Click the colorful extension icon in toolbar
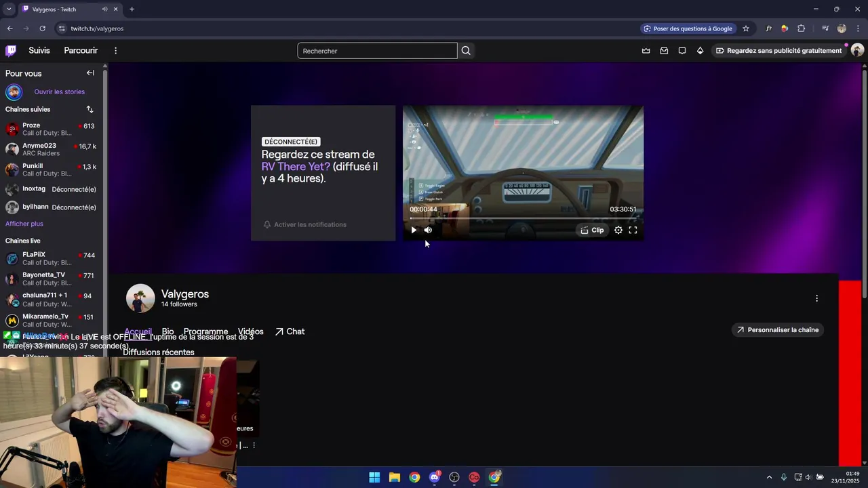This screenshot has width=868, height=488. (785, 28)
